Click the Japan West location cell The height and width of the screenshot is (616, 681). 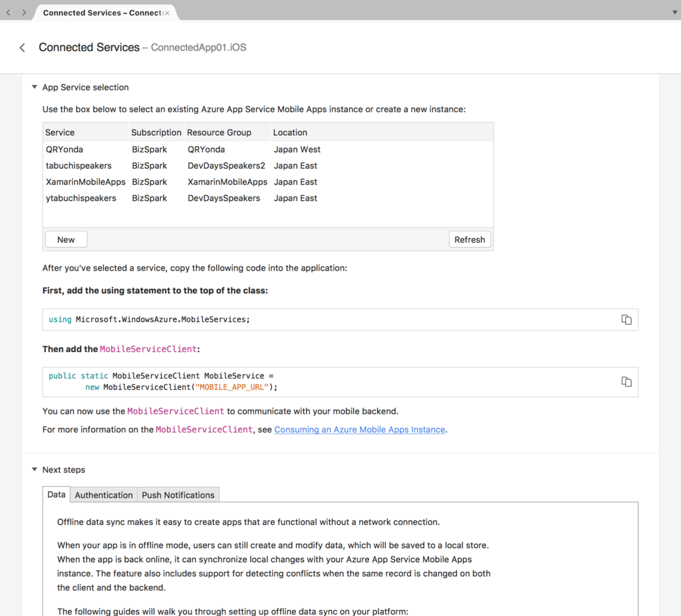point(297,150)
